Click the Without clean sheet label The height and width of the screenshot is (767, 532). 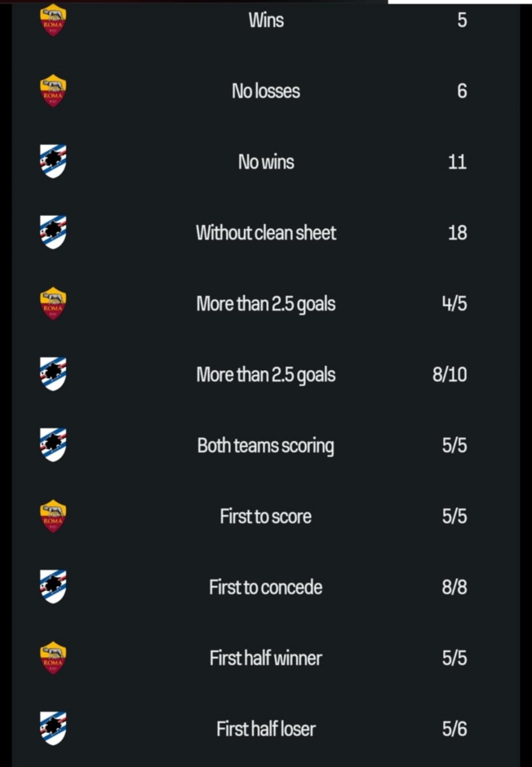pos(266,233)
